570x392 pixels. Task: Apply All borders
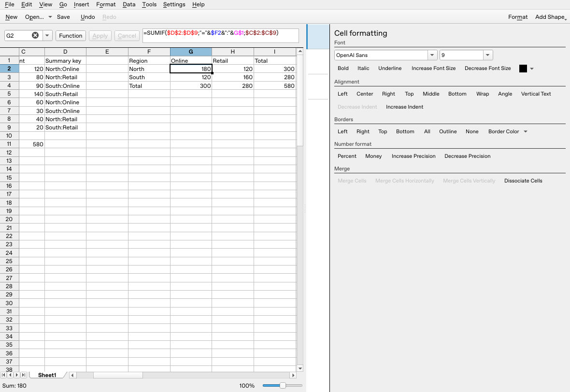coord(427,131)
